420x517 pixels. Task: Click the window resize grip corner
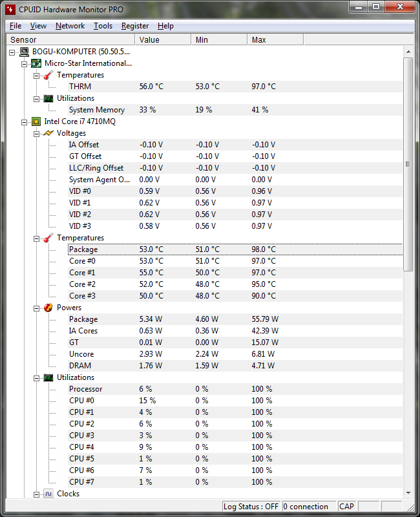click(410, 508)
